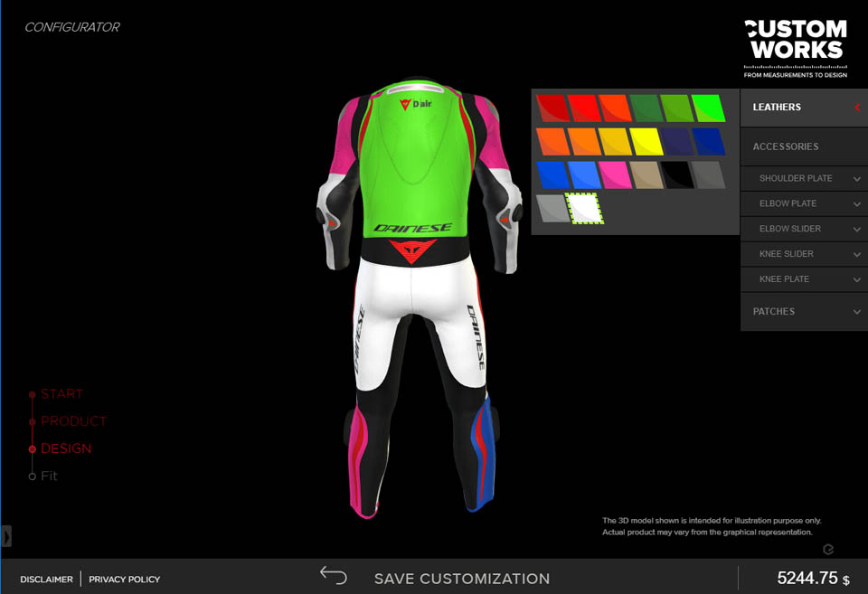Click the undo arrow icon beside Save Customization
Image resolution: width=868 pixels, height=594 pixels.
pos(334,576)
